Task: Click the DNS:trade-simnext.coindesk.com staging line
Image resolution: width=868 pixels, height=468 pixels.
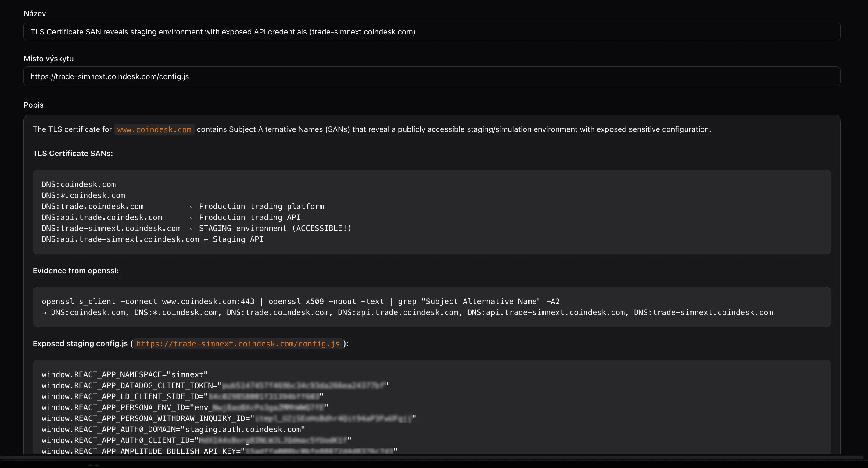Action: click(x=196, y=228)
